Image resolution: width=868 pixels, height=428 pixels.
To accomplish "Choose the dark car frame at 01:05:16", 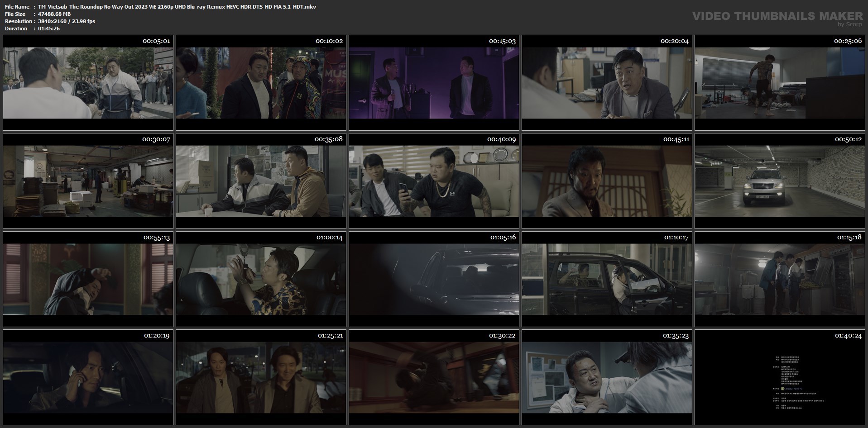I will click(x=434, y=279).
